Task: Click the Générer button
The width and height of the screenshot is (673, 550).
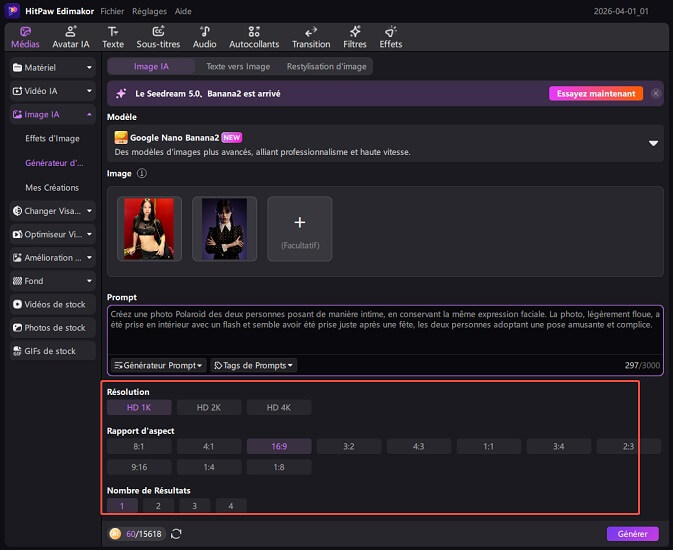Action: (632, 534)
